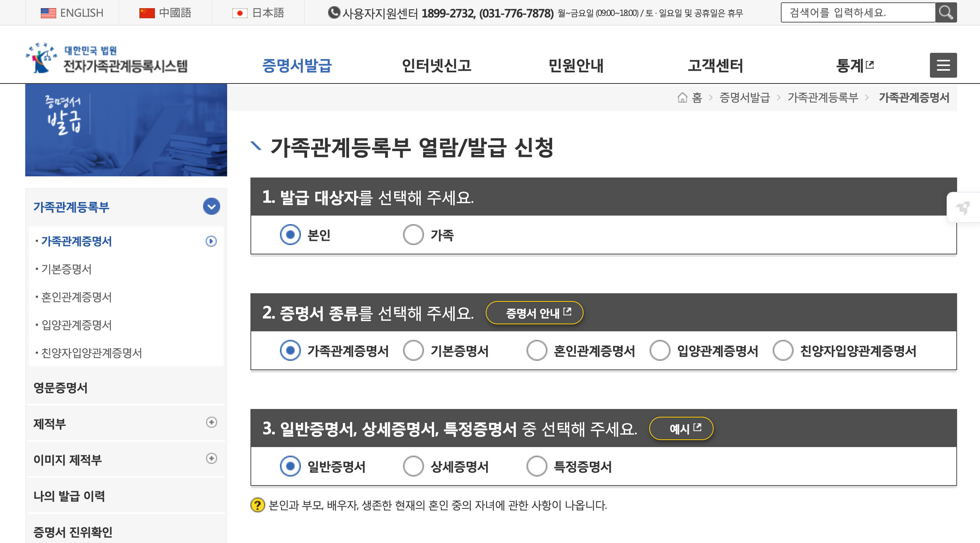Viewport: 980px width, 543px height.
Task: Expand the 이미지 제적부 sidebar section
Action: click(211, 458)
